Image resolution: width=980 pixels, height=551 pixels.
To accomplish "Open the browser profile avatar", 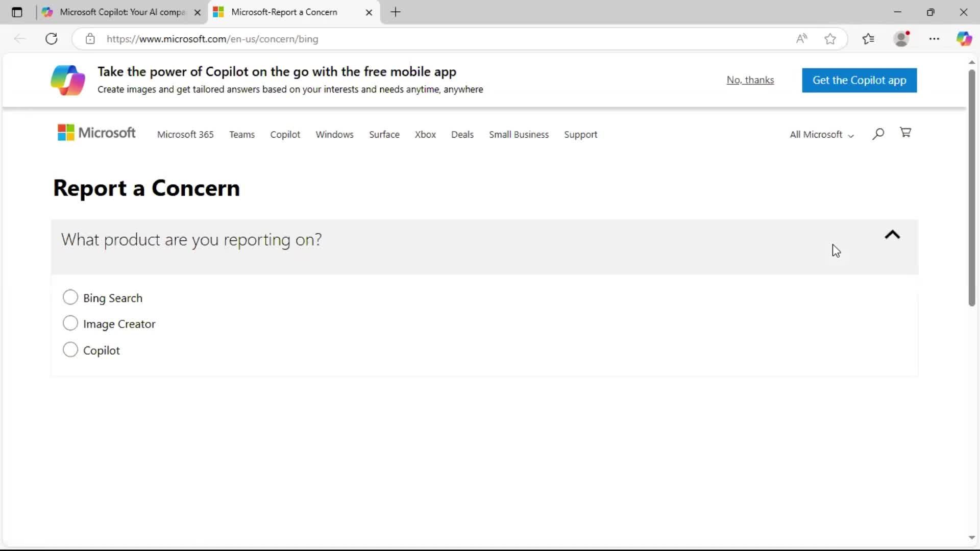I will (902, 39).
